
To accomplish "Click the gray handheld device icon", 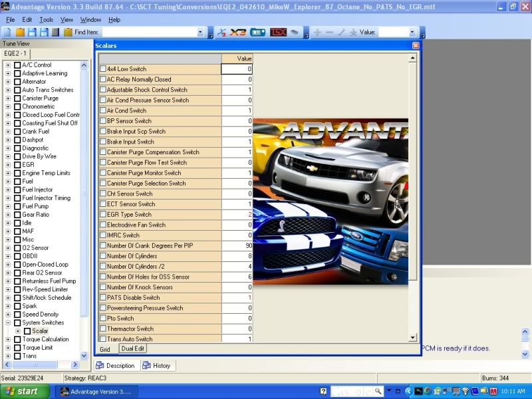I will coord(294,32).
